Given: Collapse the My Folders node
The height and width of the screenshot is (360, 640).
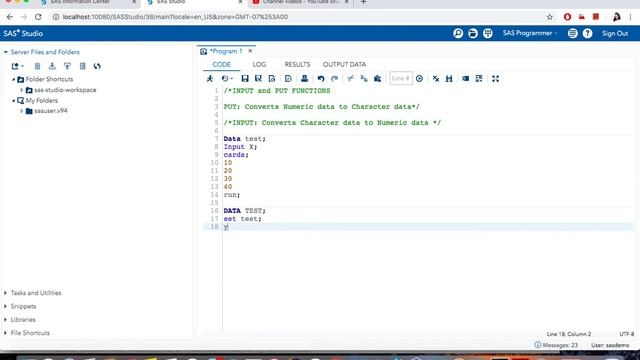Looking at the screenshot, I should 13,101.
